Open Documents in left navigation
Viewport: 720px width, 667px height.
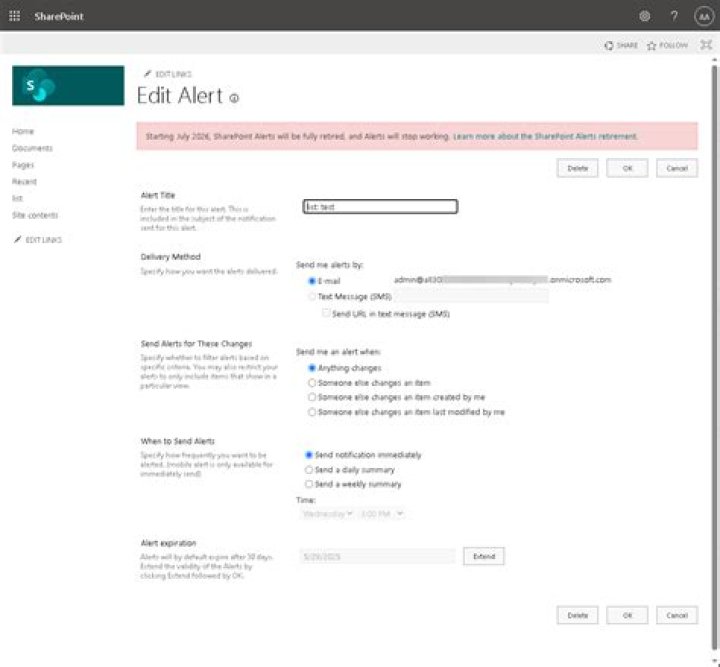(x=32, y=148)
